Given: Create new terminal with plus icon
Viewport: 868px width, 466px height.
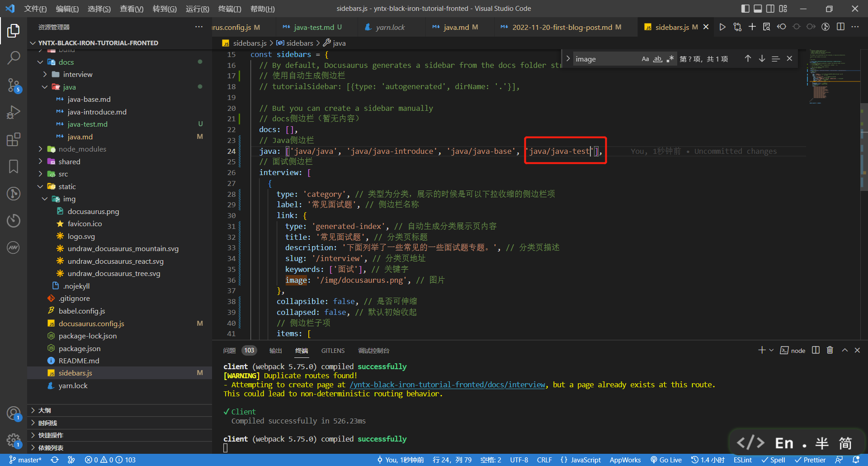Looking at the screenshot, I should coord(762,350).
